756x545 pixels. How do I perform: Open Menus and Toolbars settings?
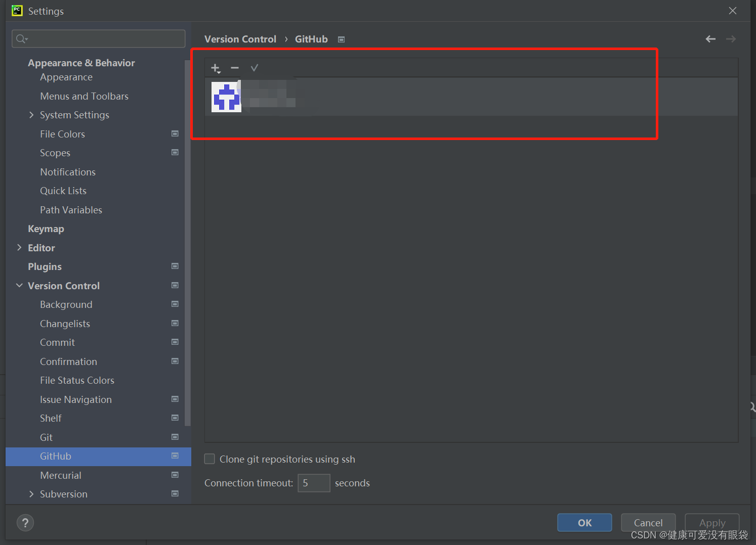pyautogui.click(x=85, y=96)
